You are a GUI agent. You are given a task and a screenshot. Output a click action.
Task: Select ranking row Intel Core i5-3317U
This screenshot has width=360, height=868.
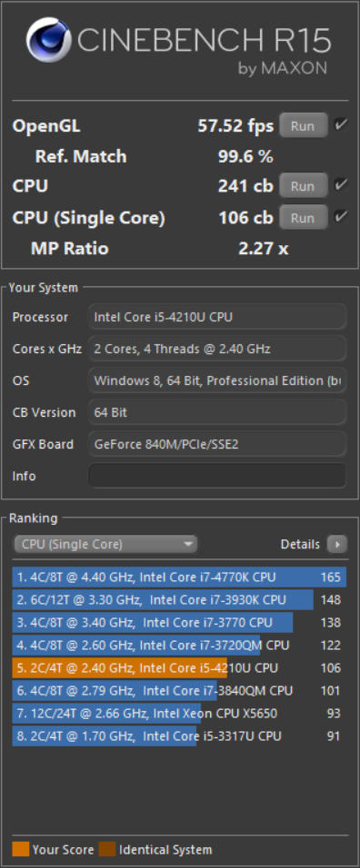pos(179,736)
